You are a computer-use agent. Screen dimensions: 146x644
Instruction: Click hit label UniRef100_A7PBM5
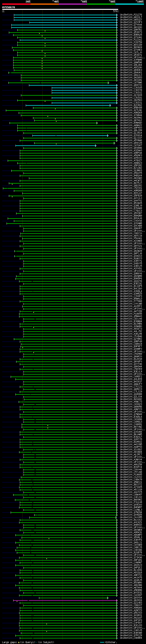pyautogui.click(x=131, y=60)
